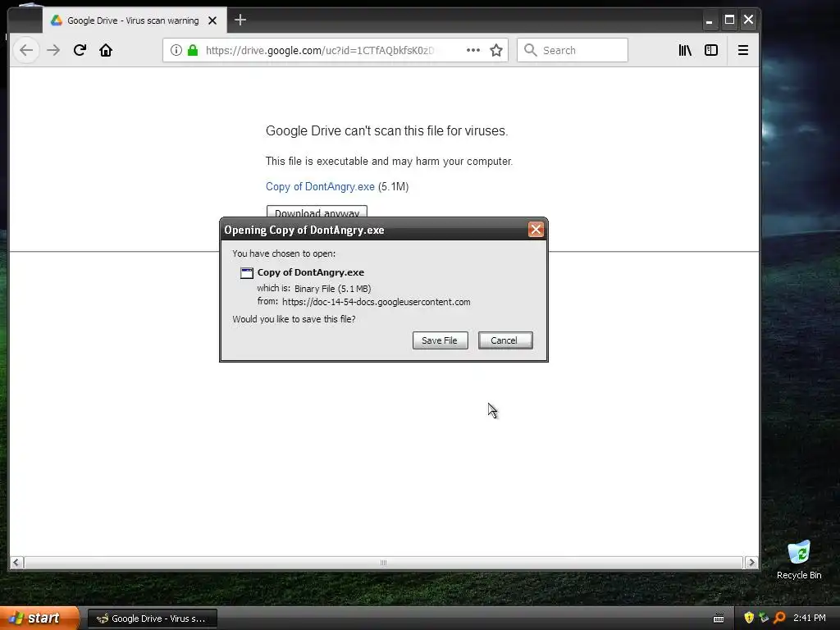Select Google Drive taskbar button
This screenshot has width=840, height=630.
pyautogui.click(x=152, y=619)
